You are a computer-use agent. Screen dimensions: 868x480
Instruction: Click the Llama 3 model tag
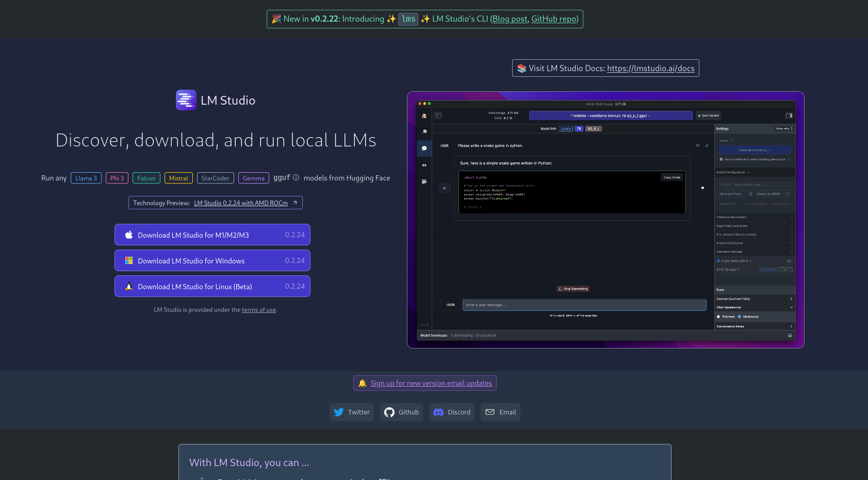click(86, 178)
